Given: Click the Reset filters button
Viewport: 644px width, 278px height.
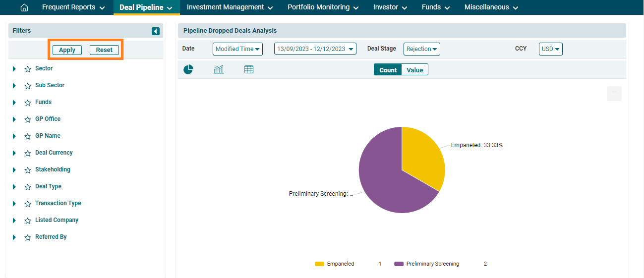Looking at the screenshot, I should tap(104, 50).
